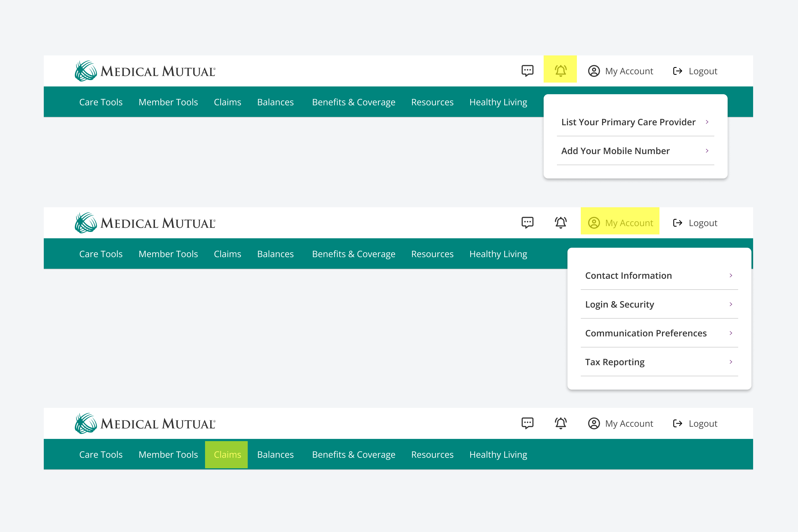Select Login & Security from the account menu
This screenshot has height=532, width=798.
[x=619, y=304]
